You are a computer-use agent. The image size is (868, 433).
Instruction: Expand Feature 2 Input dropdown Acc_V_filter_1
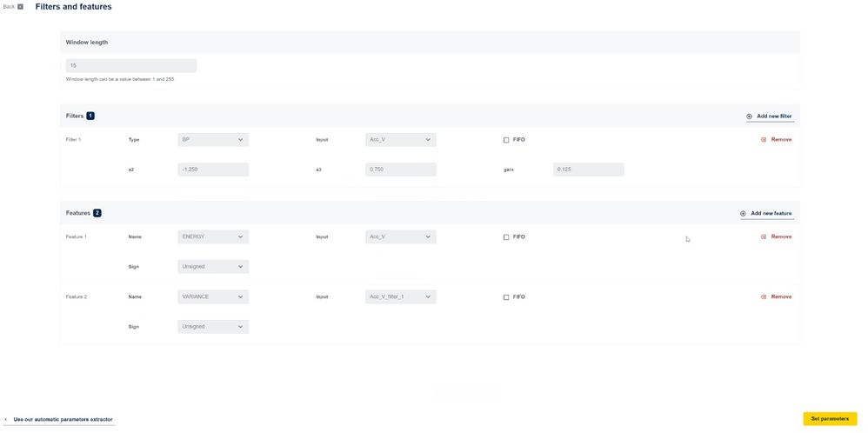401,296
